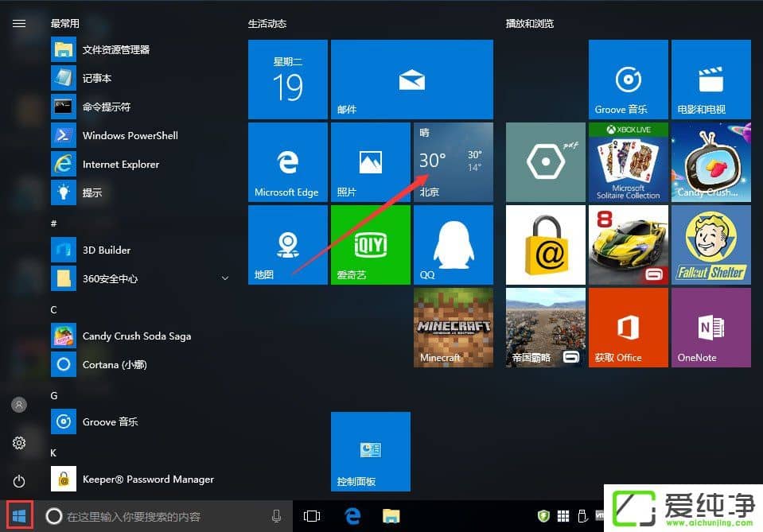Open the QQ tile
Image resolution: width=763 pixels, height=532 pixels.
pos(453,244)
